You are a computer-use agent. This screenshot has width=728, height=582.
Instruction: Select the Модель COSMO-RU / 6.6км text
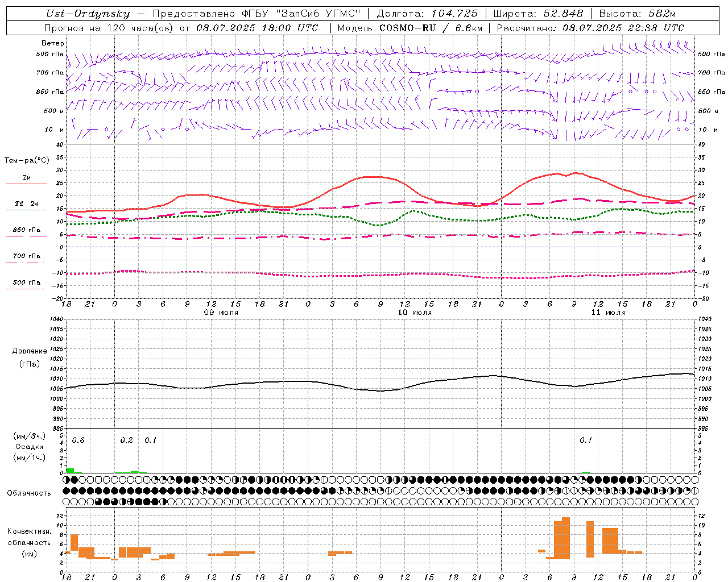pos(409,27)
